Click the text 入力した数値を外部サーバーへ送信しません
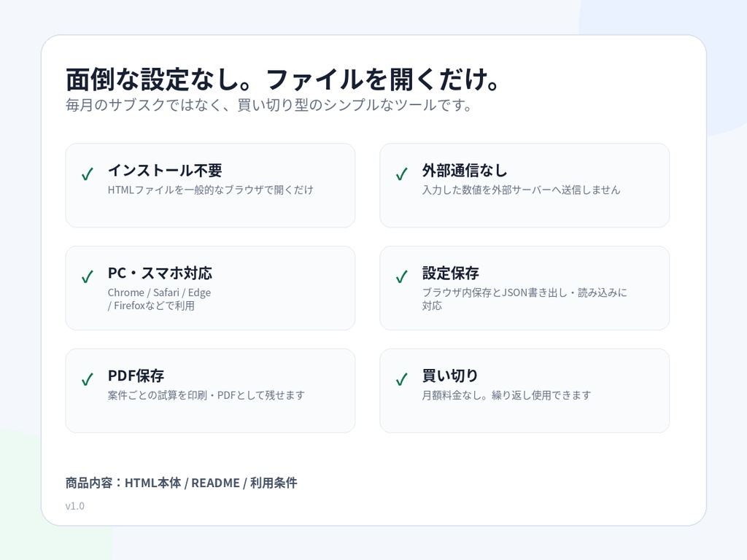Viewport: 747px width, 560px height. pos(521,190)
